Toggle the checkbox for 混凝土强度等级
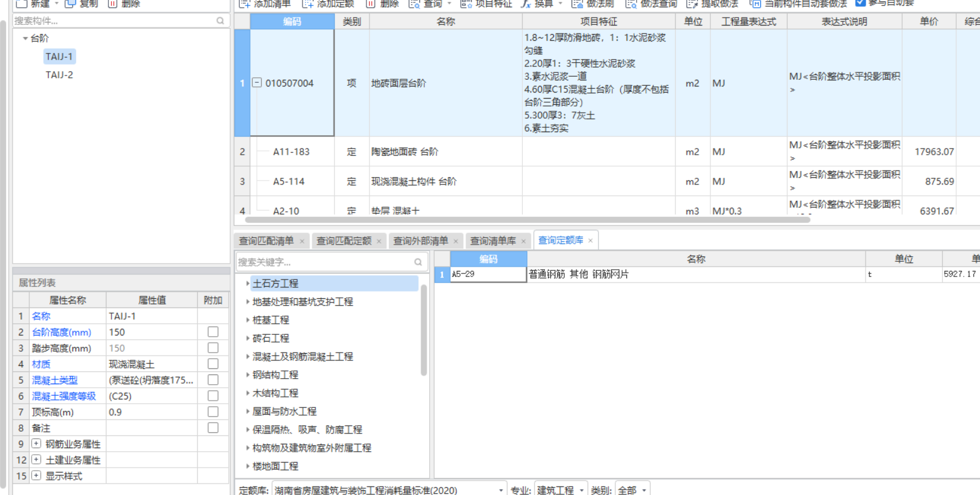980x495 pixels. (213, 396)
